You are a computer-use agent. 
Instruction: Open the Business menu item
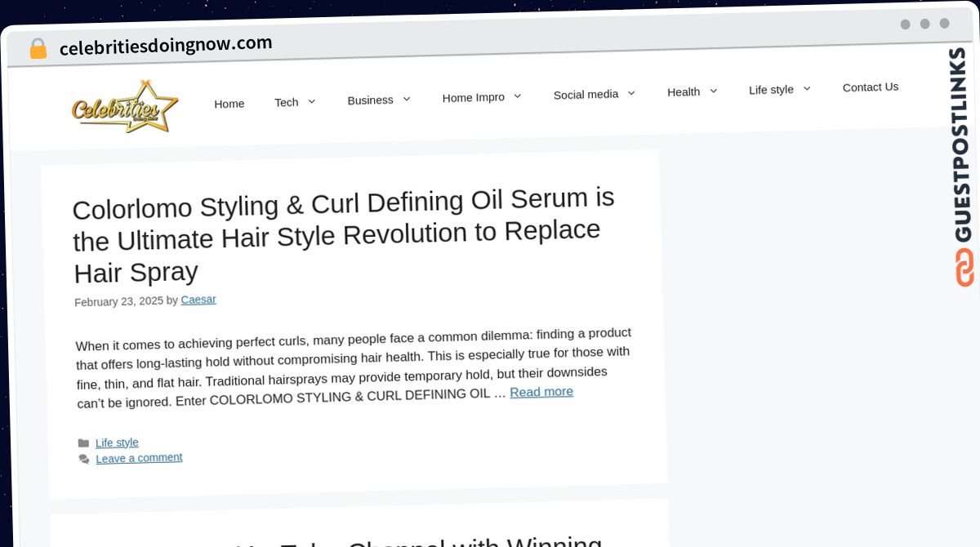(x=370, y=100)
